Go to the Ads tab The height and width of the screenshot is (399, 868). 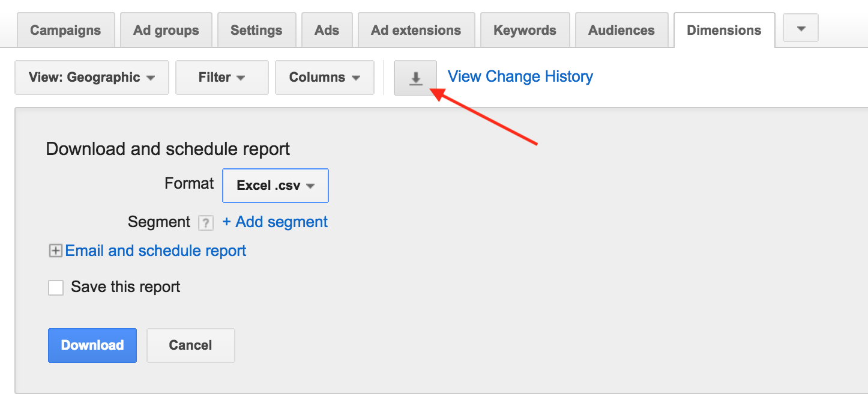[327, 30]
